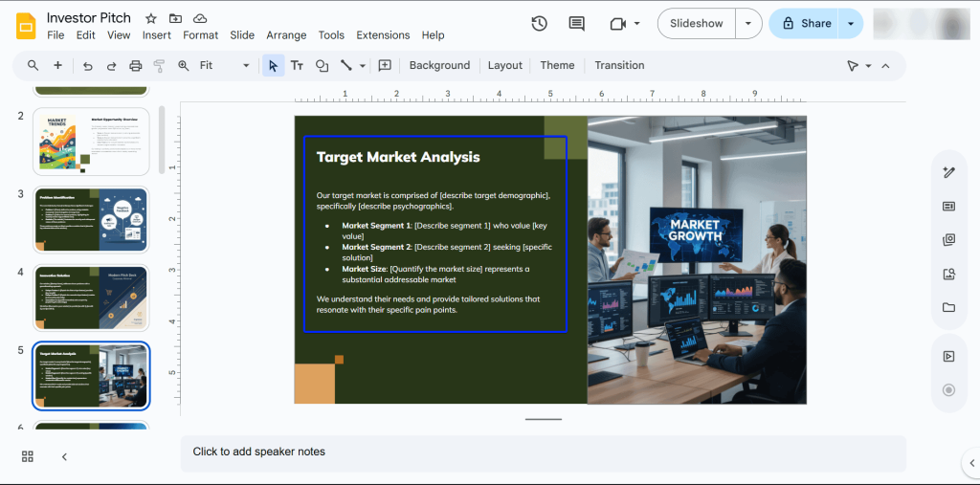Open version history clock icon
This screenshot has width=980, height=485.
pos(539,24)
